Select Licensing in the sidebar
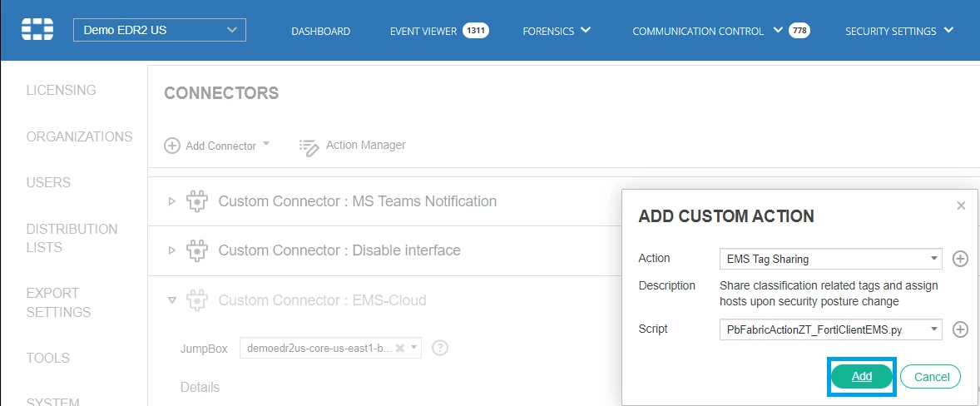980x406 pixels. (x=62, y=90)
